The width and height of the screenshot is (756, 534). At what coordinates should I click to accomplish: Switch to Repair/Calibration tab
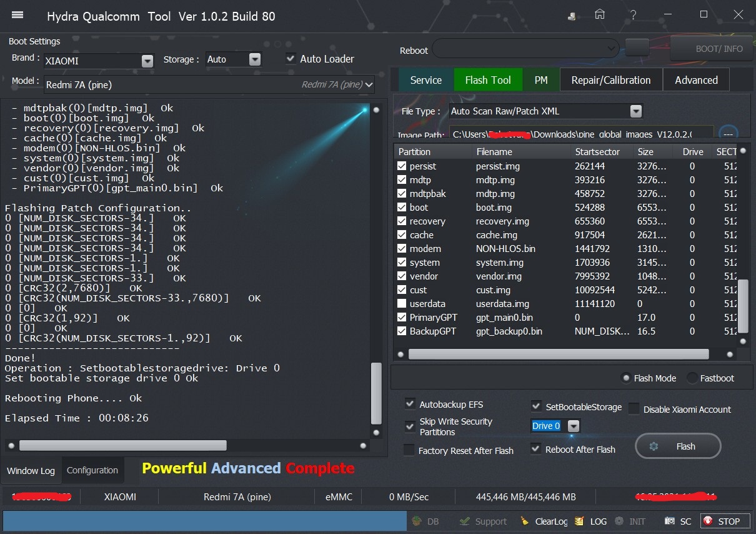(611, 80)
